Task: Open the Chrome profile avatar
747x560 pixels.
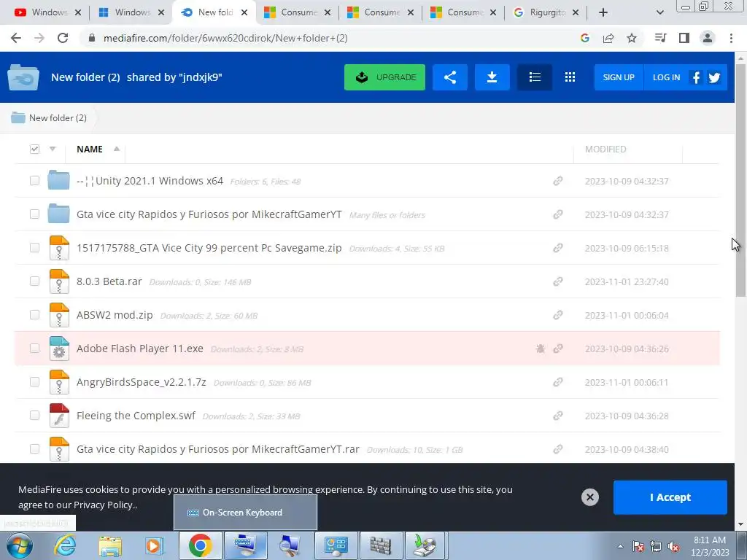Action: point(708,38)
